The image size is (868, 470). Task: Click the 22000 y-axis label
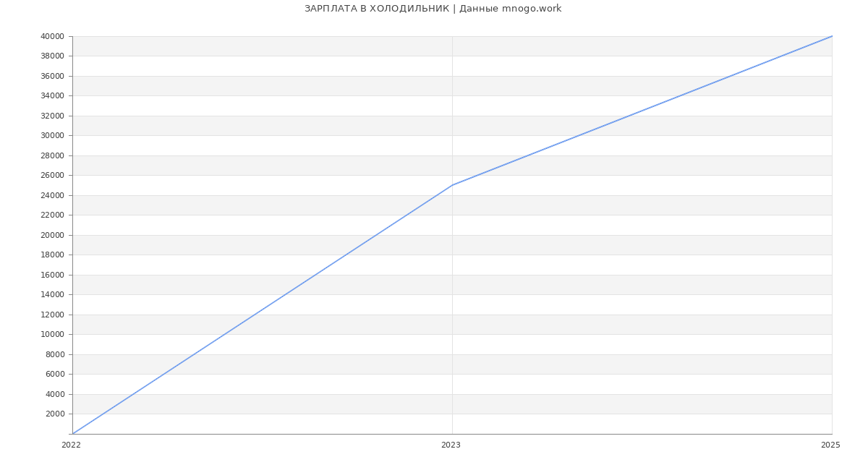52,215
